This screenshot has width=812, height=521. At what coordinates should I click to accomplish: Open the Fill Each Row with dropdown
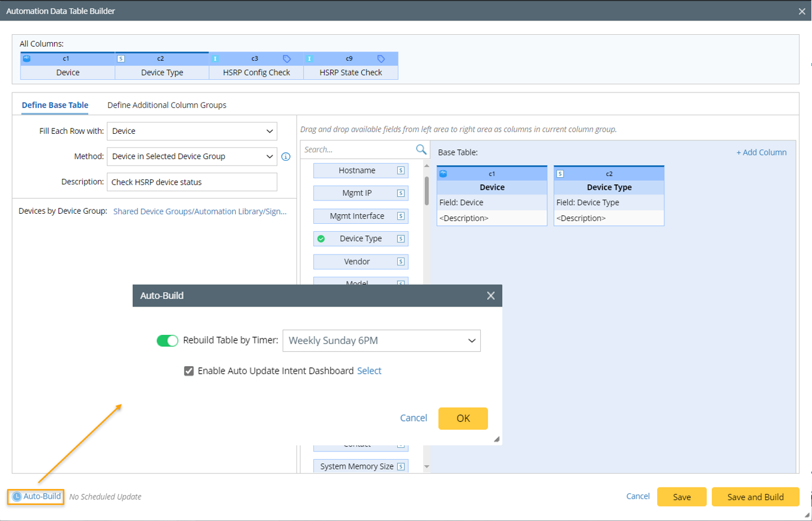point(191,131)
